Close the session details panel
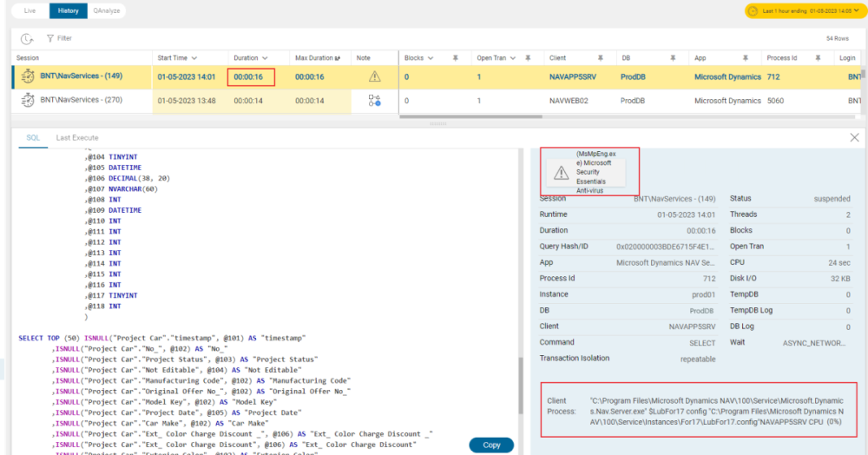The height and width of the screenshot is (455, 868). (854, 138)
